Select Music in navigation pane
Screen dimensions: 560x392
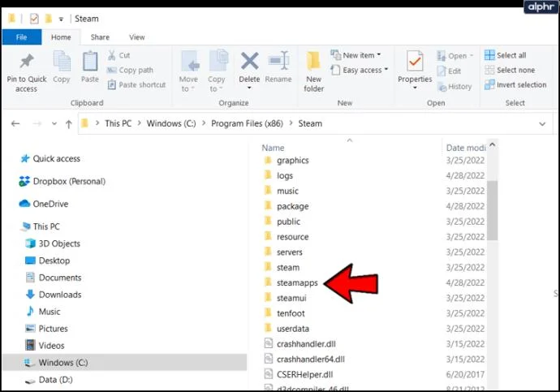click(x=43, y=312)
